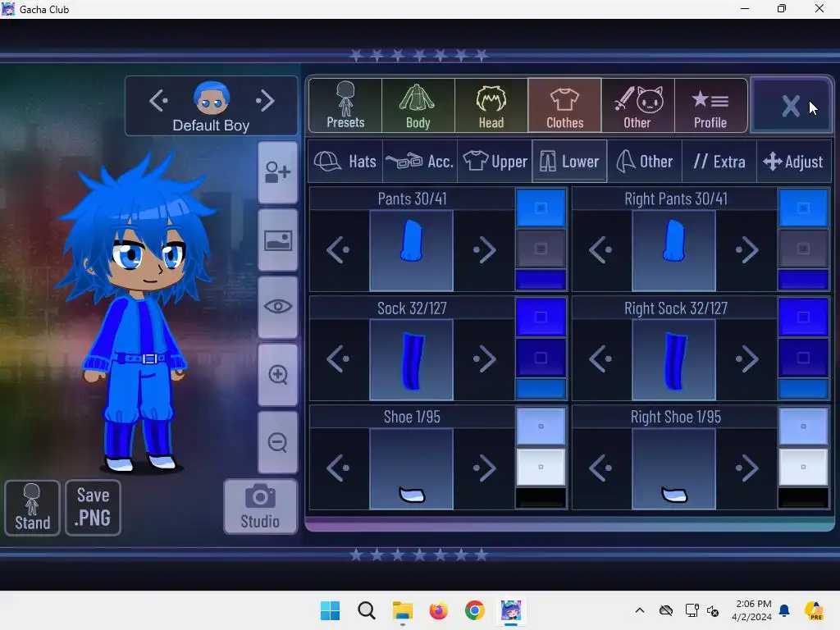Open Windows Start menu
This screenshot has height=630, width=840.
click(330, 610)
